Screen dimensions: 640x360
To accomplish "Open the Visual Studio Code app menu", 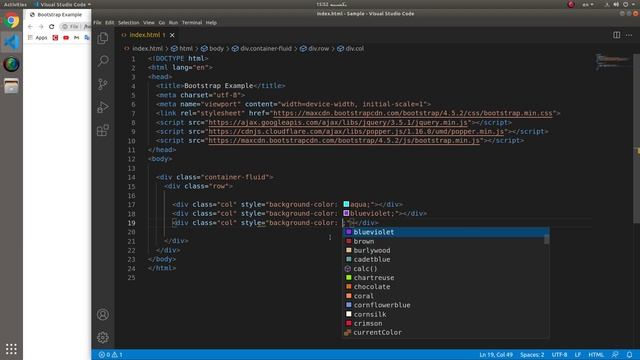I will (63, 4).
